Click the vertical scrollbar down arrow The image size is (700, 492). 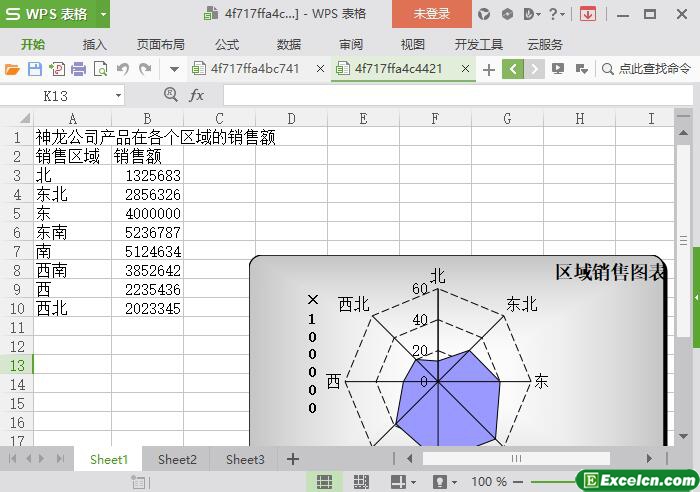click(683, 436)
